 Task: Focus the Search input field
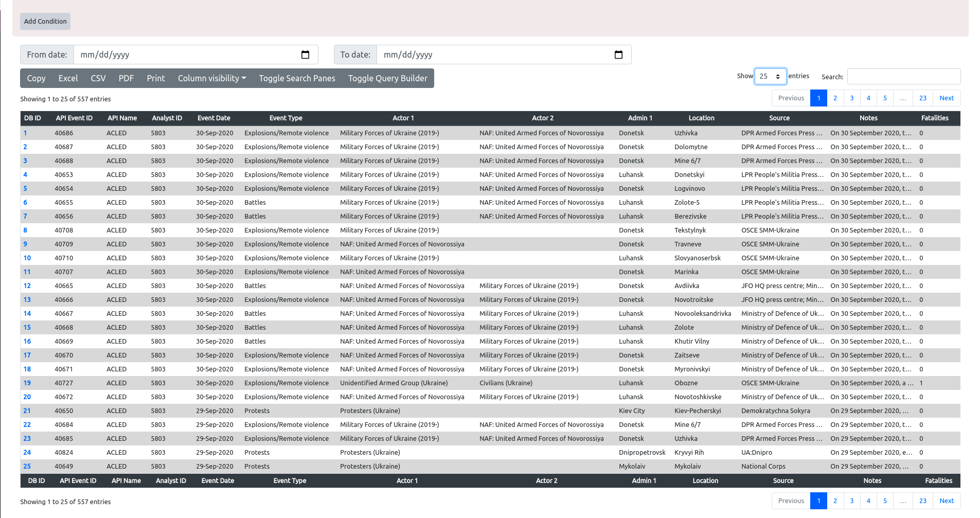904,77
